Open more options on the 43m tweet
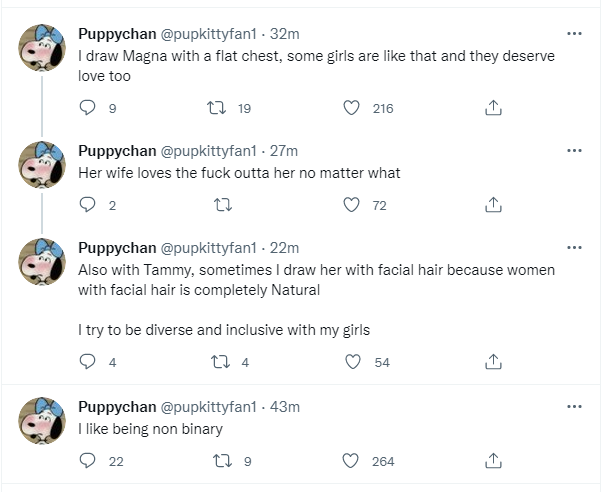The width and height of the screenshot is (605, 492). coord(574,406)
